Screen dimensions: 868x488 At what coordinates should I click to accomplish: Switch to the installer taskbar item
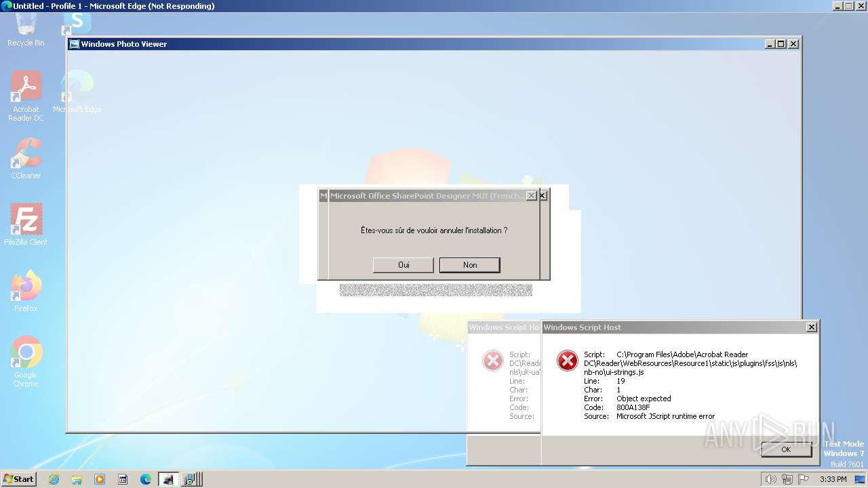click(x=189, y=479)
